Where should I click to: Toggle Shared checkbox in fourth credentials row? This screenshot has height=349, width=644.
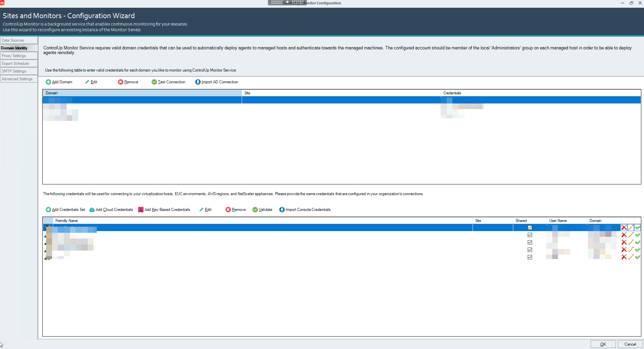(530, 250)
